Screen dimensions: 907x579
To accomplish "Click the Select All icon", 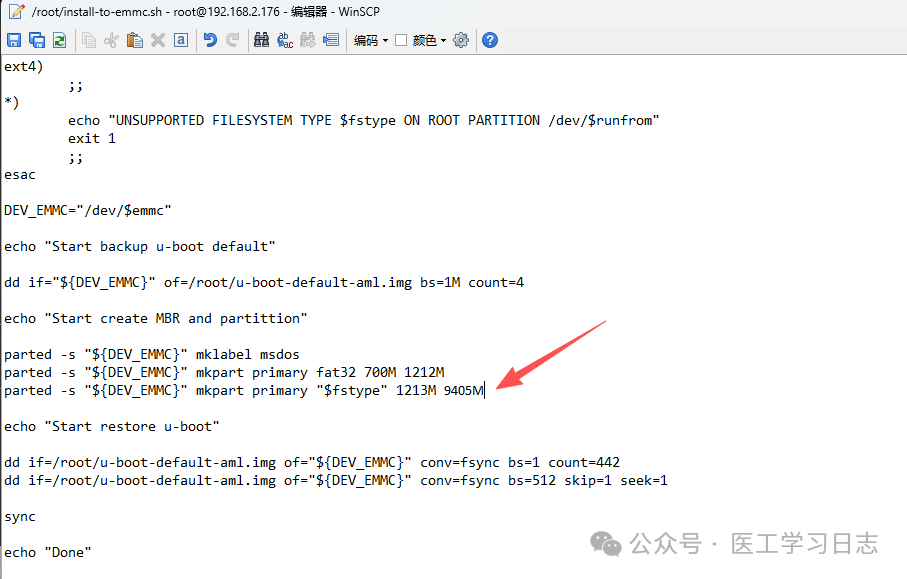I will coord(181,41).
